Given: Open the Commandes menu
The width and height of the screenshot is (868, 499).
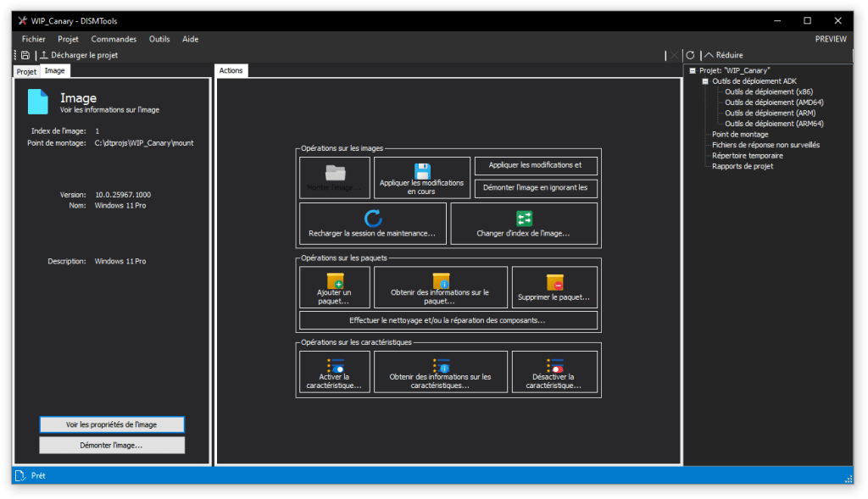Looking at the screenshot, I should click(114, 39).
